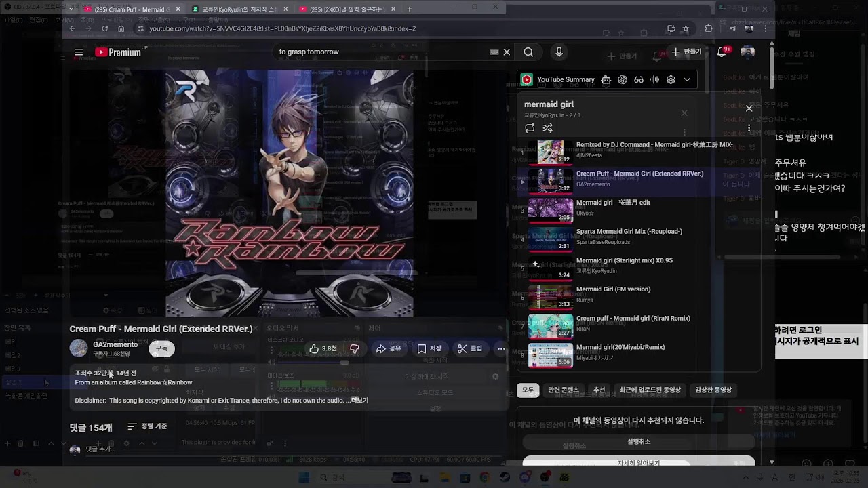Run the search with magnifier button
Viewport: 868px width, 488px height.
point(528,52)
